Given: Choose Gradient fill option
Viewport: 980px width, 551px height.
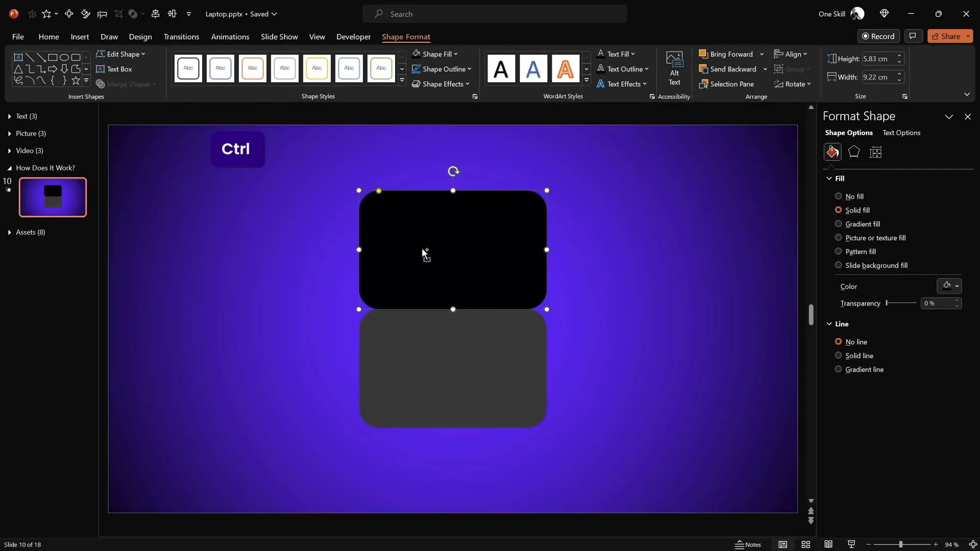Looking at the screenshot, I should [x=838, y=223].
